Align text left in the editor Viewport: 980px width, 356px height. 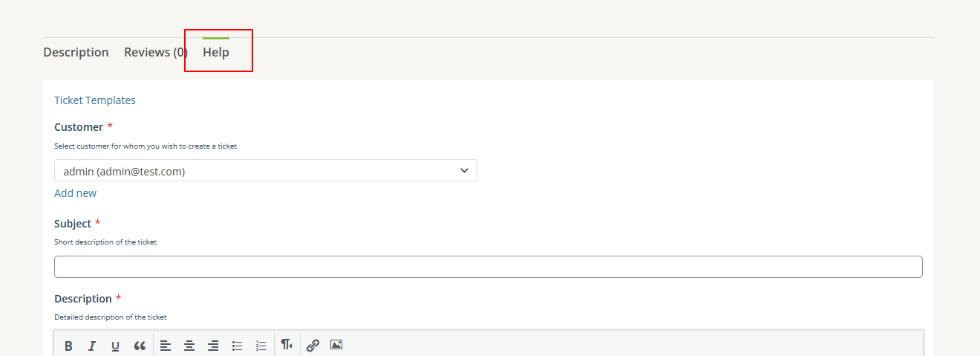coord(166,346)
